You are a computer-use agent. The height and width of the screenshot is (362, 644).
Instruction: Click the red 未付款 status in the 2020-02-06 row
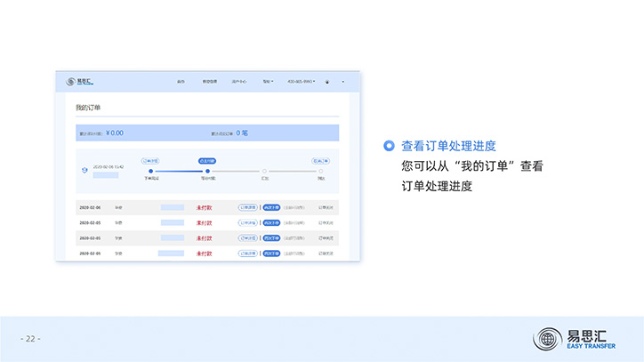tap(204, 207)
